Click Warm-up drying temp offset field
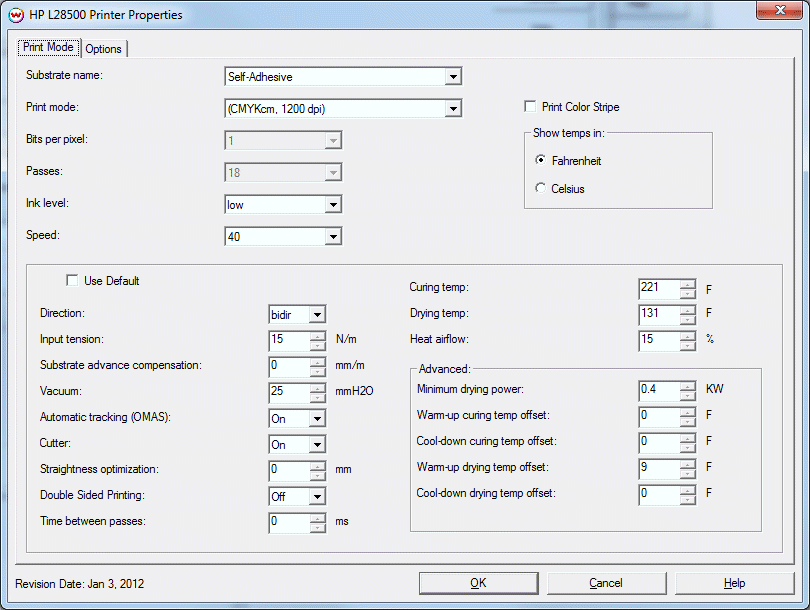Image resolution: width=810 pixels, height=610 pixels. [x=659, y=468]
